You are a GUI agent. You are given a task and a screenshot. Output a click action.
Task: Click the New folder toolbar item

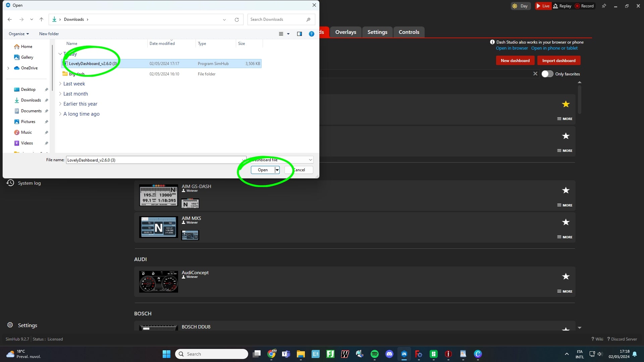pyautogui.click(x=49, y=34)
